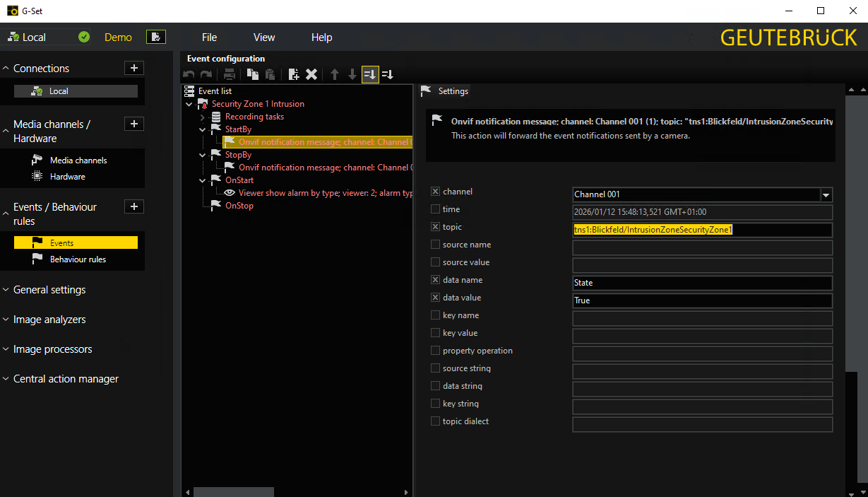The width and height of the screenshot is (868, 497).
Task: Click the plus beside Events / Behaviour rules
Action: (134, 206)
